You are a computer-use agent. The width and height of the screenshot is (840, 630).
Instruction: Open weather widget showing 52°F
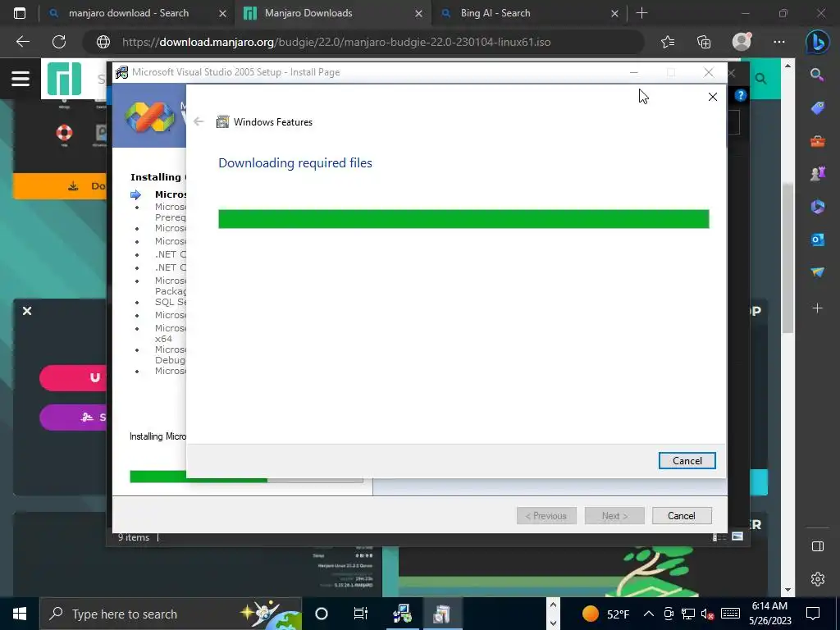click(606, 614)
